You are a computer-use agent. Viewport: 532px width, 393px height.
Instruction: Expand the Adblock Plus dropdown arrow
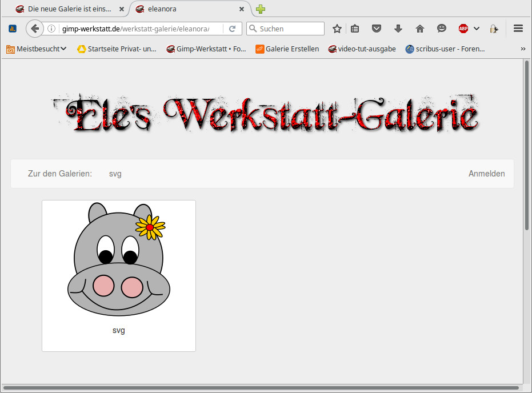(477, 29)
